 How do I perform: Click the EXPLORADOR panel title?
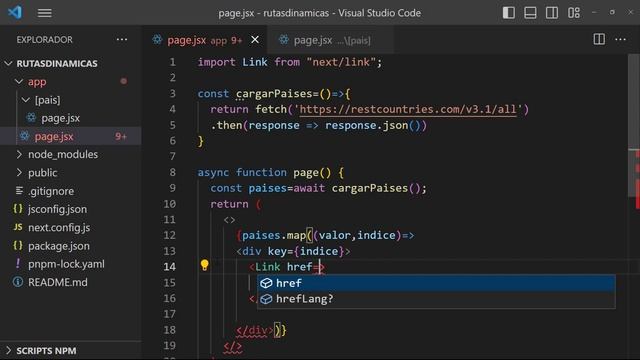pyautogui.click(x=44, y=40)
